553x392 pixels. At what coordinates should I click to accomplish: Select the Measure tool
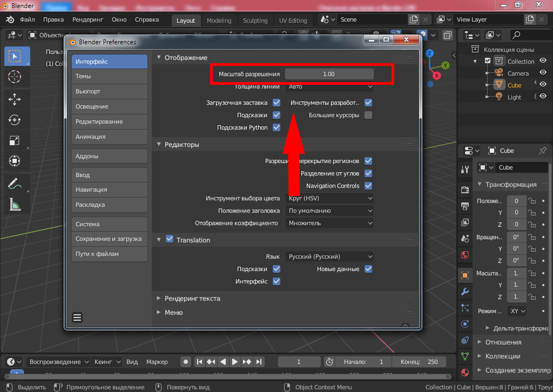pyautogui.click(x=15, y=204)
